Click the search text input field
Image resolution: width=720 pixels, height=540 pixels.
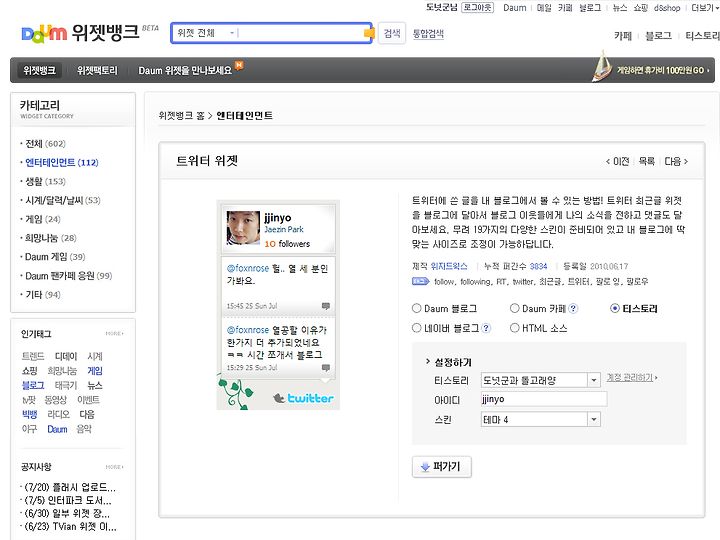(301, 33)
